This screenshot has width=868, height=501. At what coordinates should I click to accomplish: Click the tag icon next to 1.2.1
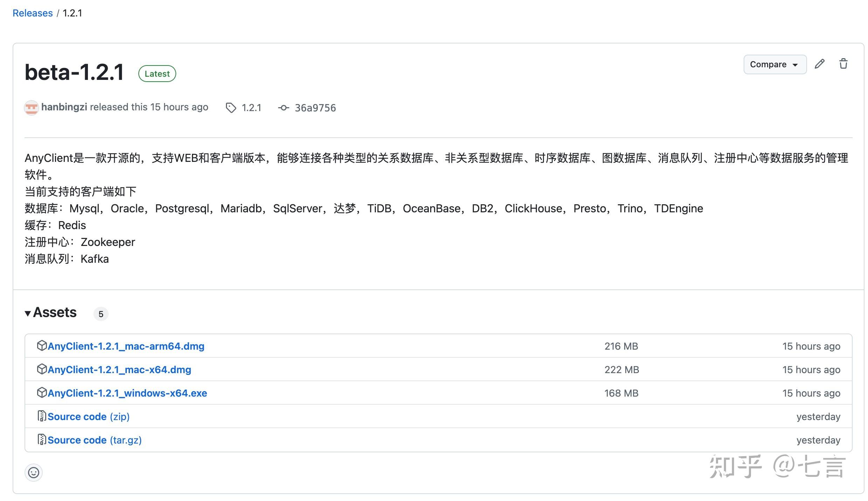point(231,108)
